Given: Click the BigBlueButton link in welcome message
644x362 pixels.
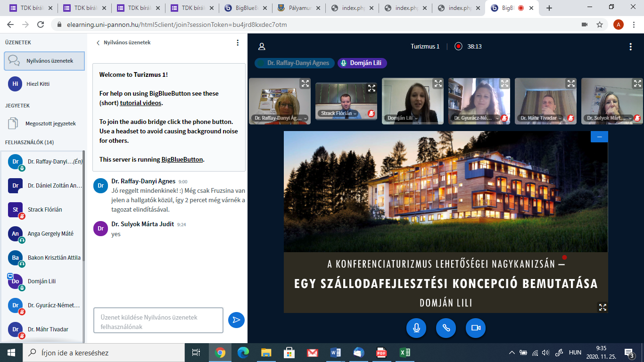Looking at the screenshot, I should click(x=182, y=159).
